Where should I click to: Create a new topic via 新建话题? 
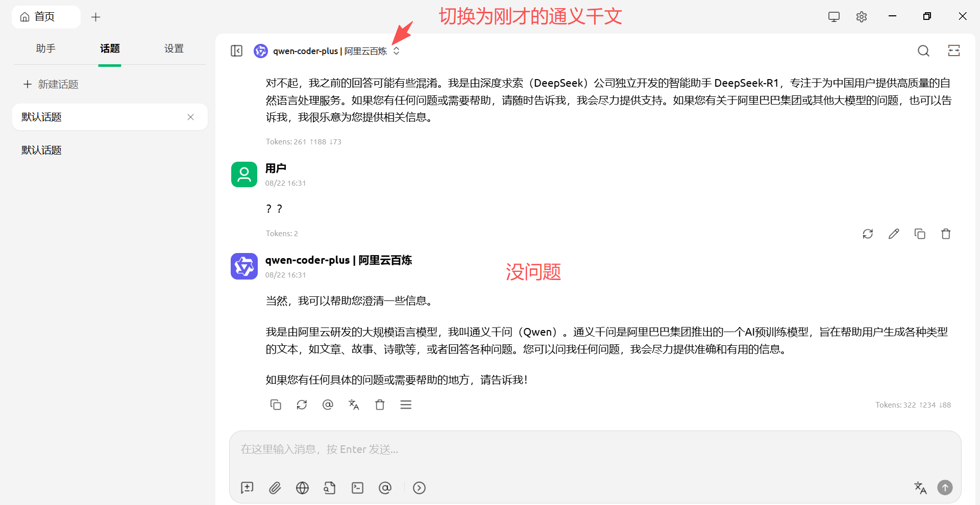click(x=51, y=84)
